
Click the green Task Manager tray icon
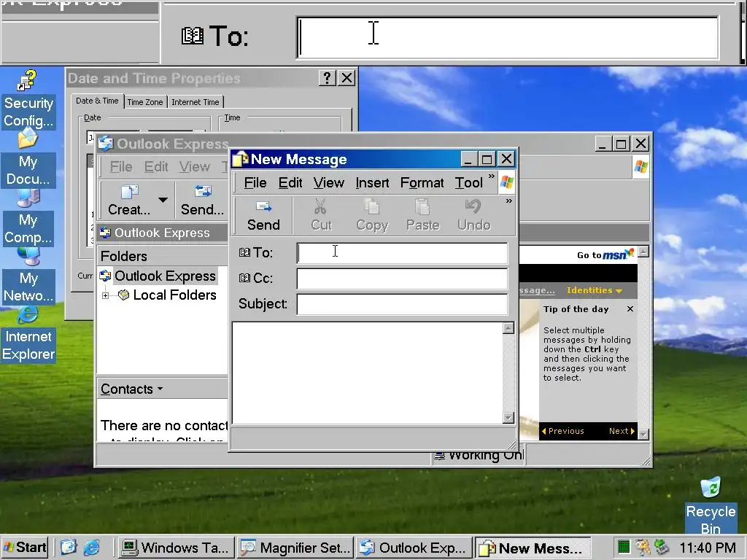pos(623,547)
